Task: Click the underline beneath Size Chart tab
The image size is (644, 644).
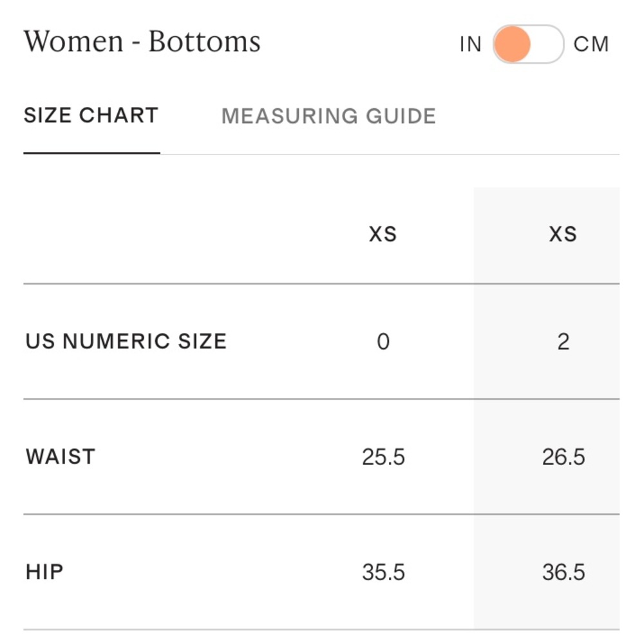Action: coord(91,153)
